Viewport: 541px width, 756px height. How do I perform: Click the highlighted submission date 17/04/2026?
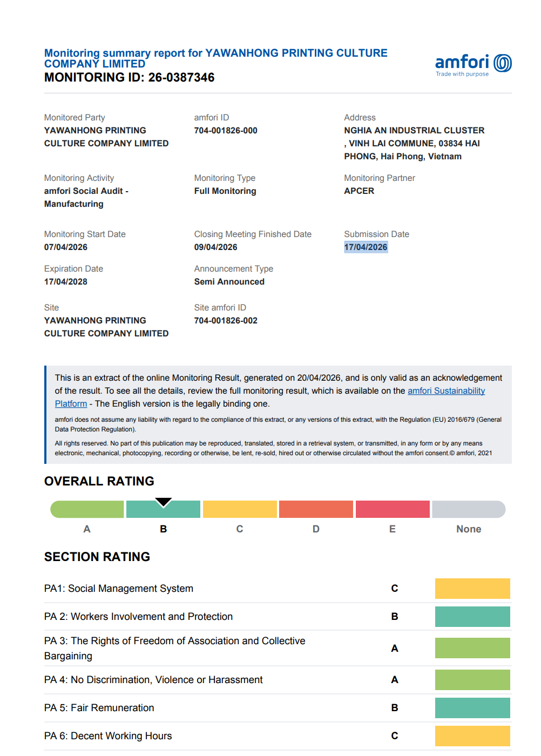366,247
